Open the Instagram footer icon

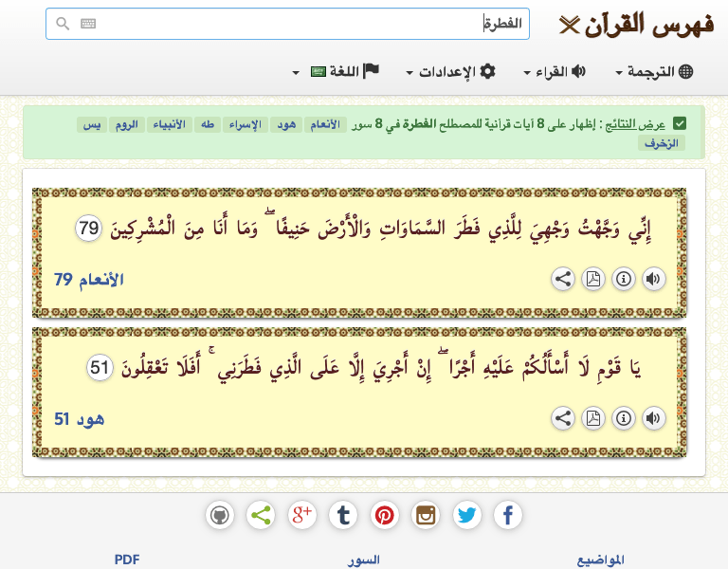(x=426, y=515)
